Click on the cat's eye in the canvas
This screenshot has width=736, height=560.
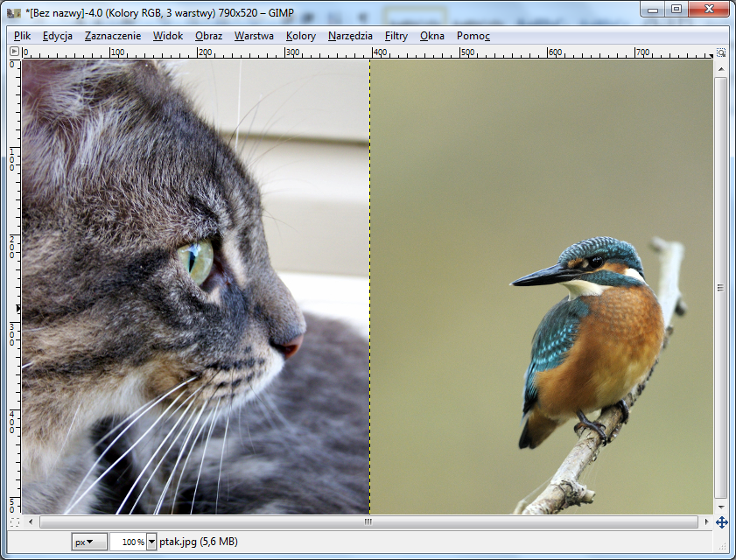point(197,262)
